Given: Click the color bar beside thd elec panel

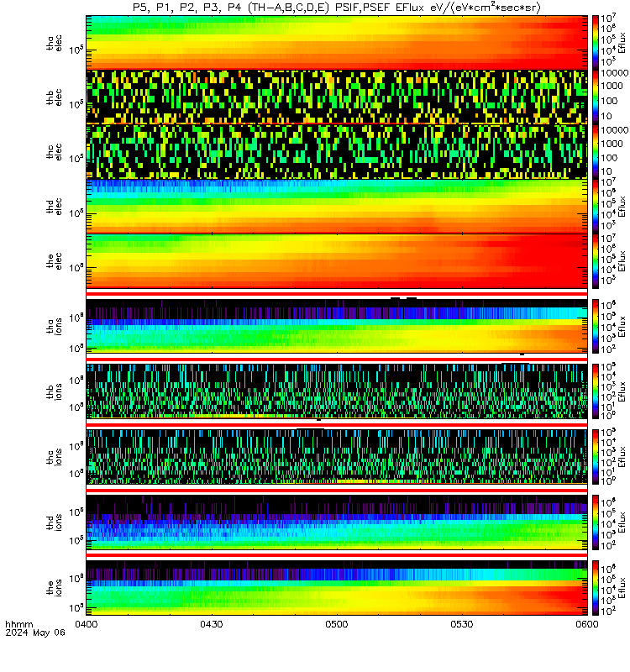Looking at the screenshot, I should (x=596, y=206).
